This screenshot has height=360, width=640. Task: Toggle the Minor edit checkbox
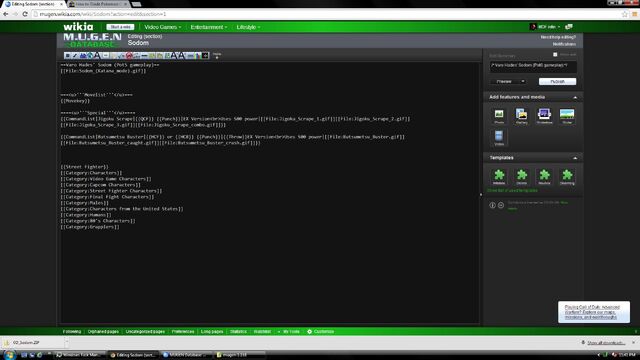click(x=555, y=55)
